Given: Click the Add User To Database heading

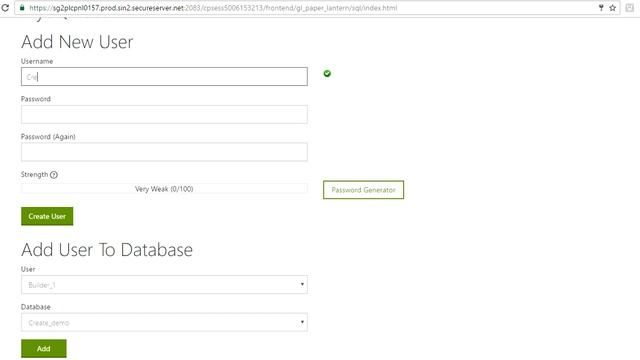Looking at the screenshot, I should tap(107, 250).
